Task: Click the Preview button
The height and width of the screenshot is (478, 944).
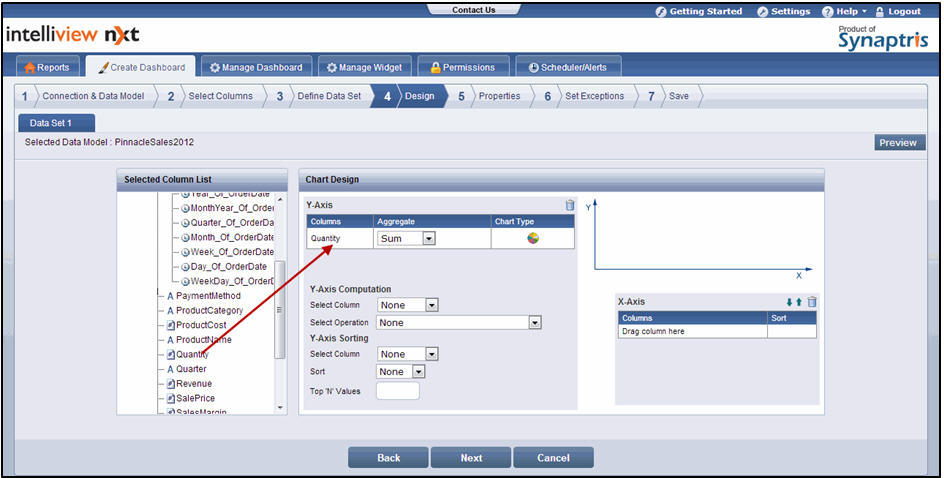Action: (899, 143)
